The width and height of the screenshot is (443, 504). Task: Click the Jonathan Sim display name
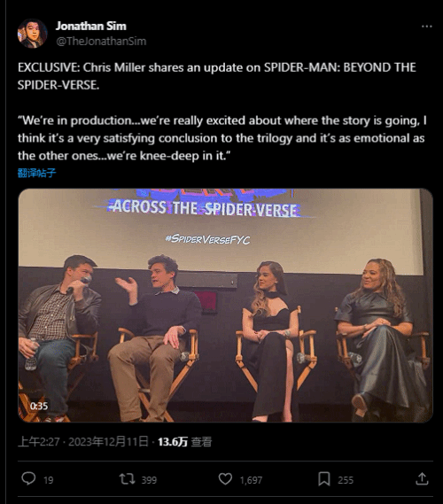click(91, 26)
